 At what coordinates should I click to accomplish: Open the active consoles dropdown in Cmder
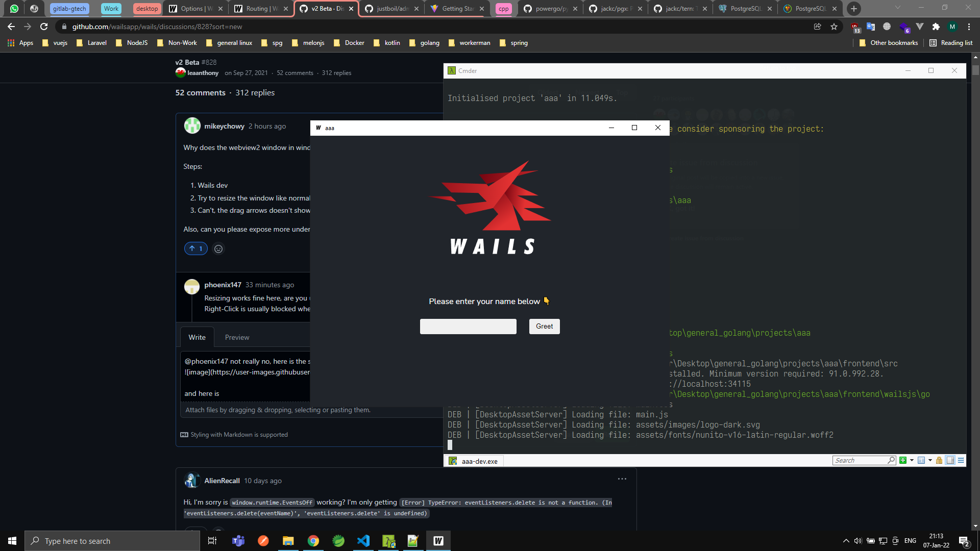(x=930, y=460)
